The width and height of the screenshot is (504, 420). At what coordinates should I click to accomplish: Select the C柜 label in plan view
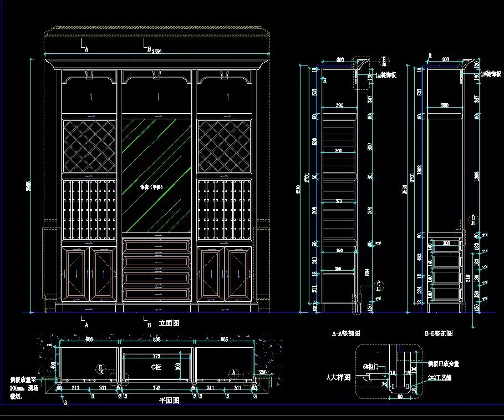point(156,367)
